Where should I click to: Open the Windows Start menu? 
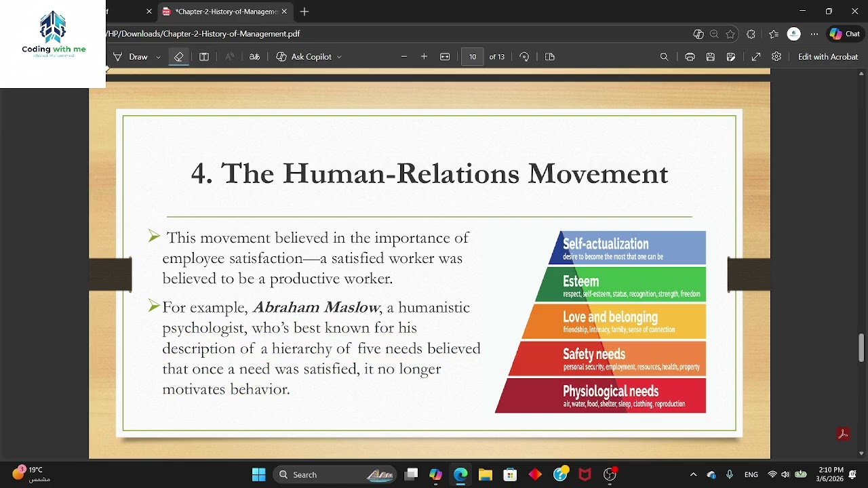(x=259, y=474)
